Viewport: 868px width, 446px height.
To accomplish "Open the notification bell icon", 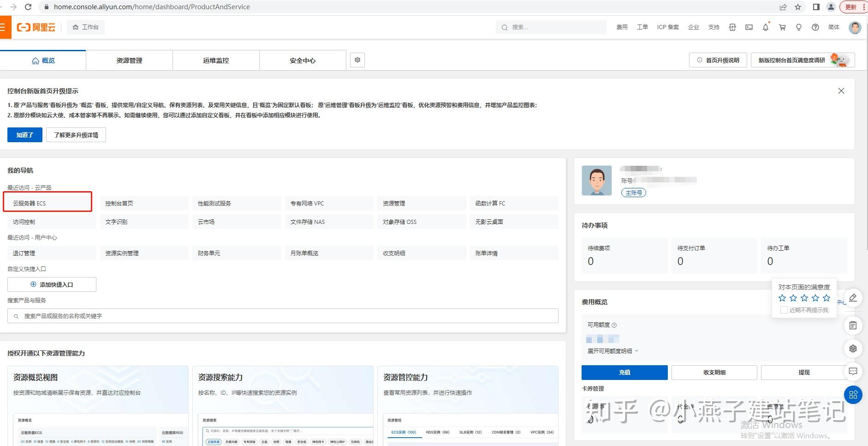I will (x=766, y=27).
